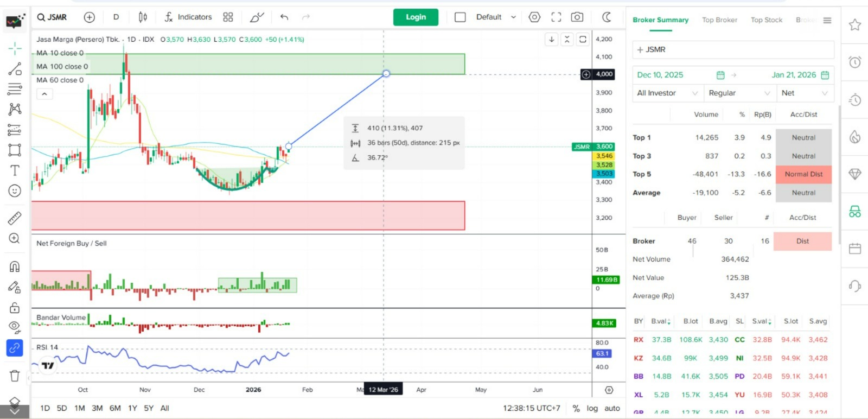868x419 pixels.
Task: Select the All time range
Action: click(x=165, y=408)
